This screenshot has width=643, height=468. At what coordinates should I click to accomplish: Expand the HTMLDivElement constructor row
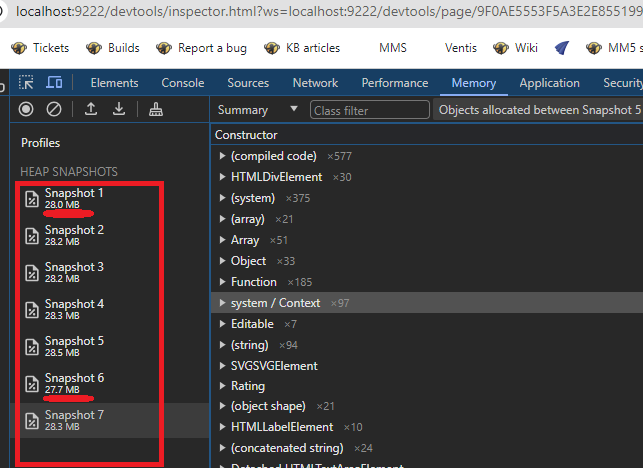[x=222, y=177]
